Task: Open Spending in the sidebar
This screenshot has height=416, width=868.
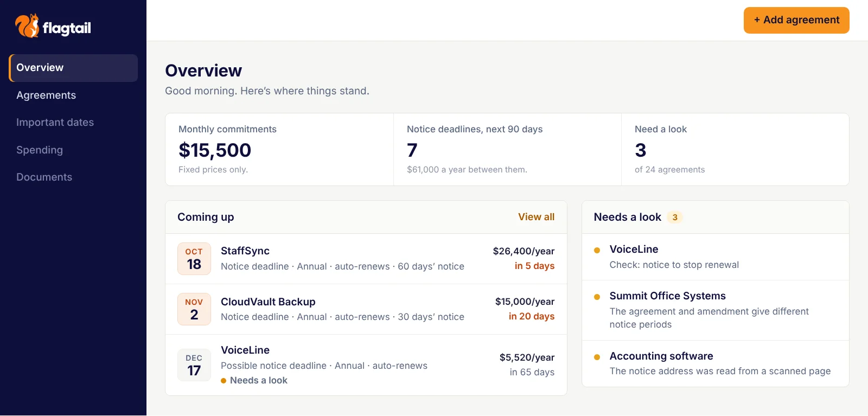Action: tap(73, 150)
